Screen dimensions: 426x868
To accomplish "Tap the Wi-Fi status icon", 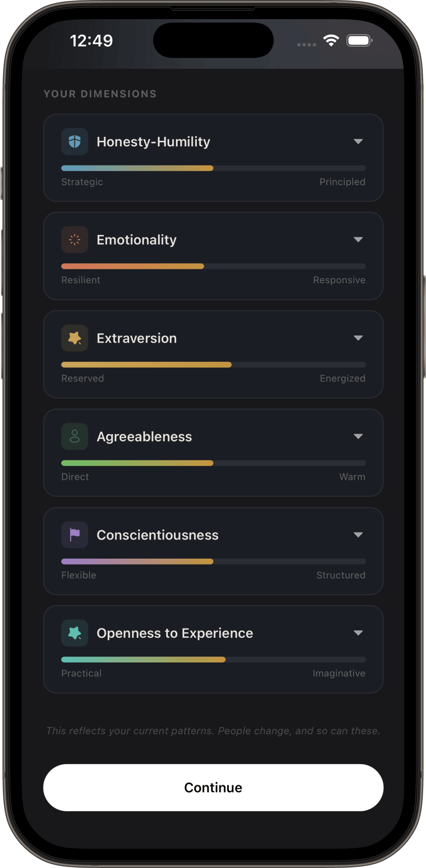I will [331, 40].
